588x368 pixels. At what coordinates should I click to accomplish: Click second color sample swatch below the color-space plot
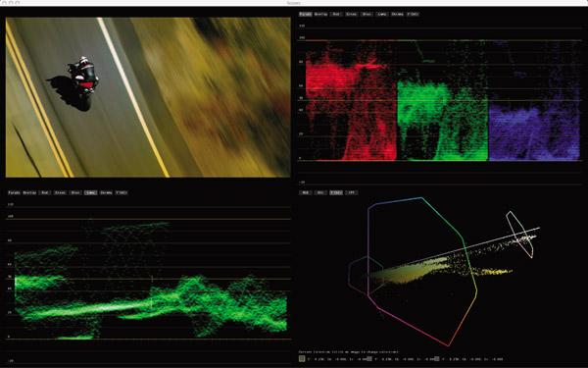pos(369,358)
